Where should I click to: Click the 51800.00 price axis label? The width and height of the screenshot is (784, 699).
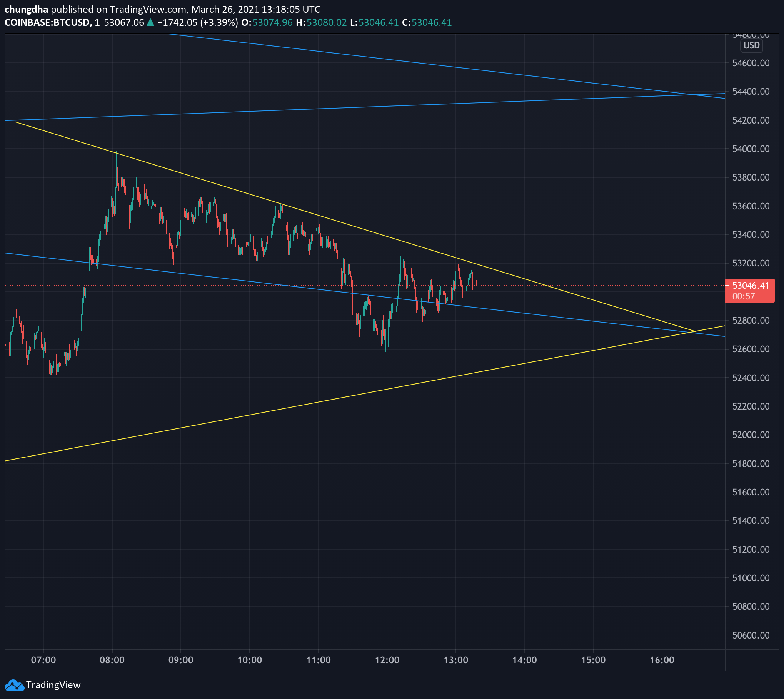coord(751,464)
